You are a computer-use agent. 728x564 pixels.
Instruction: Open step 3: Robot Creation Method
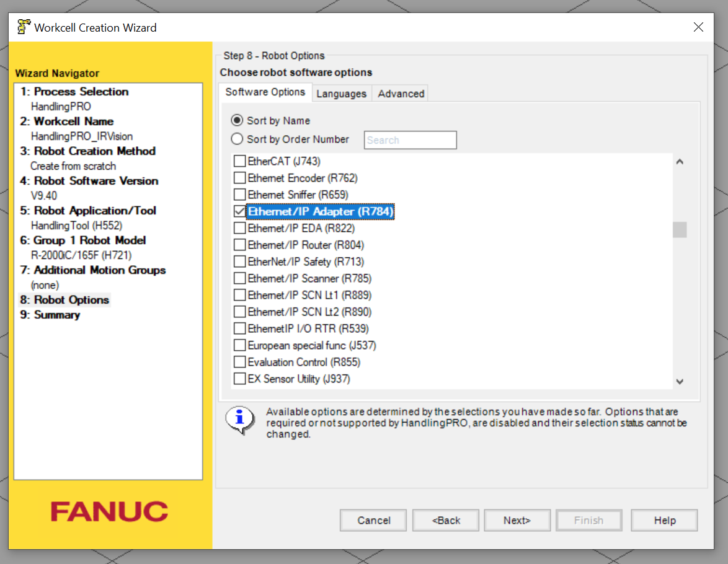pyautogui.click(x=88, y=151)
